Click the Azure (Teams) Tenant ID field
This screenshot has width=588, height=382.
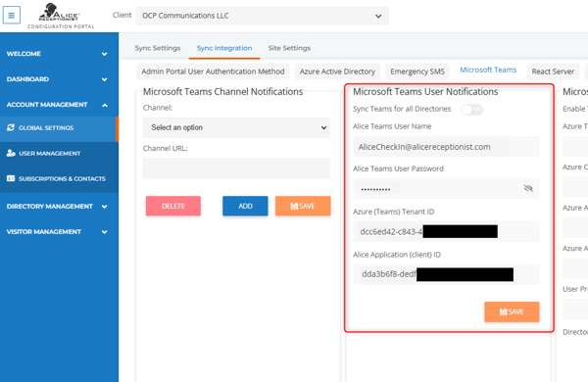(446, 232)
